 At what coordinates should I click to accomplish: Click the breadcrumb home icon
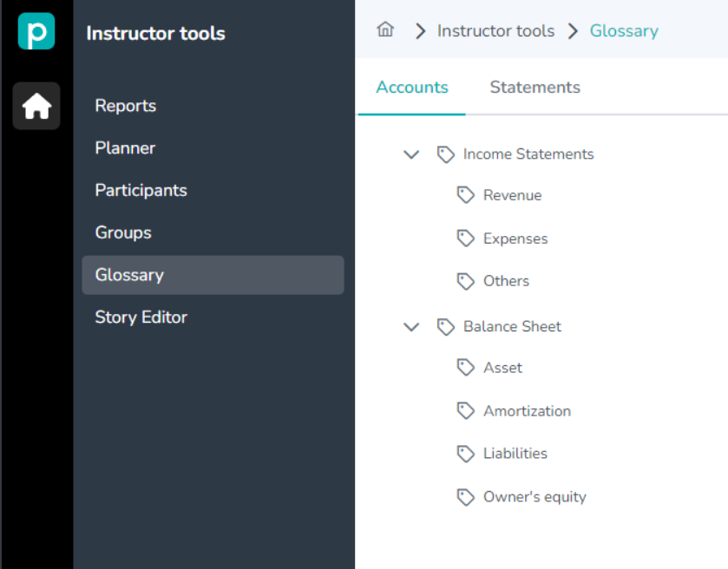point(385,30)
